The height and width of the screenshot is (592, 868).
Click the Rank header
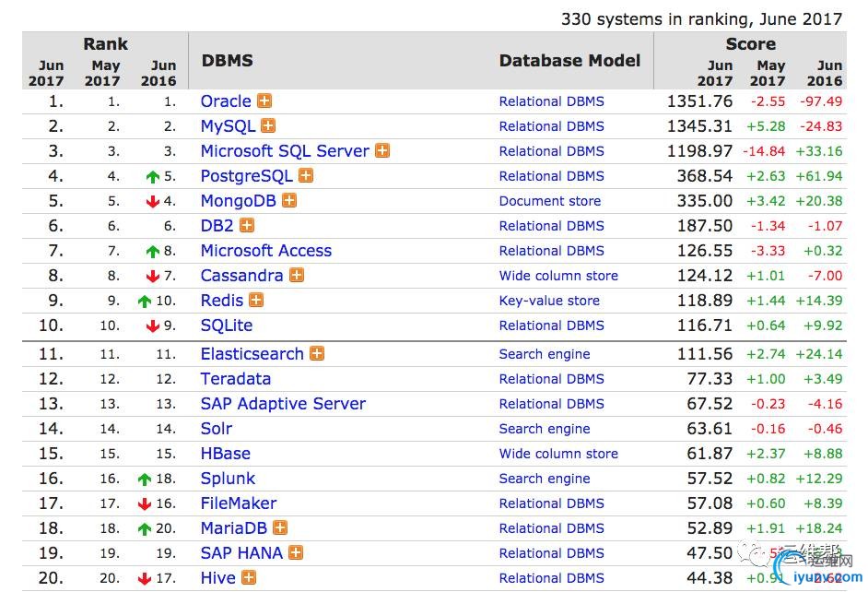coord(105,43)
